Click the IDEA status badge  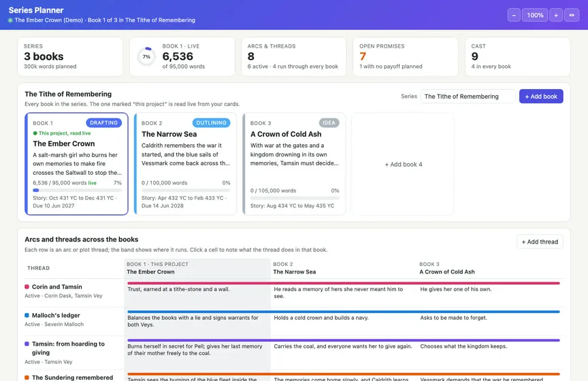click(329, 122)
